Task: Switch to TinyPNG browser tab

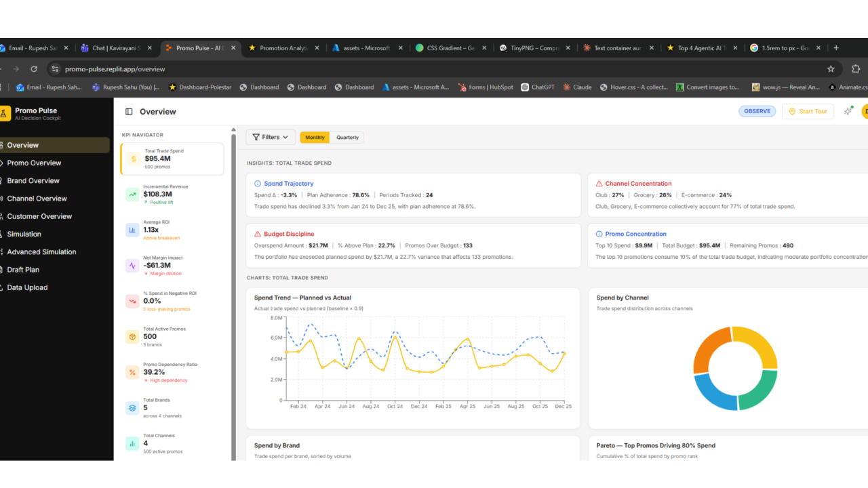Action: point(535,48)
